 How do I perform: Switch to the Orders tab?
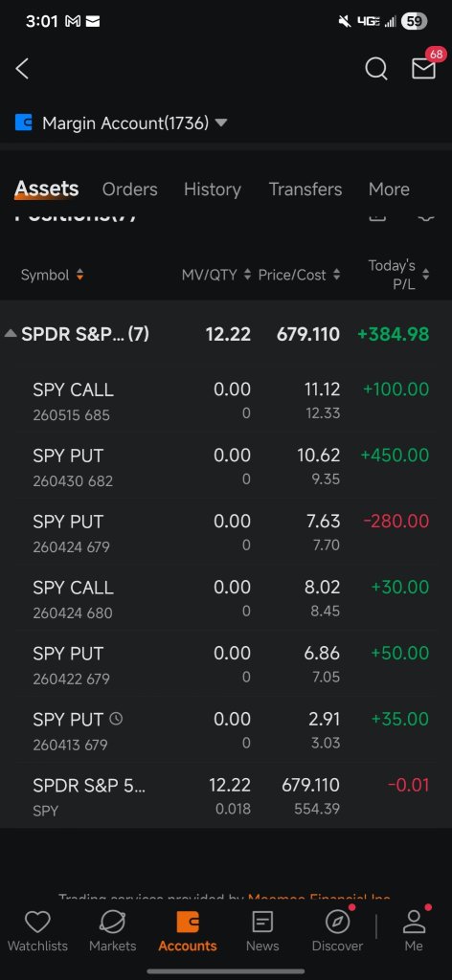point(130,189)
